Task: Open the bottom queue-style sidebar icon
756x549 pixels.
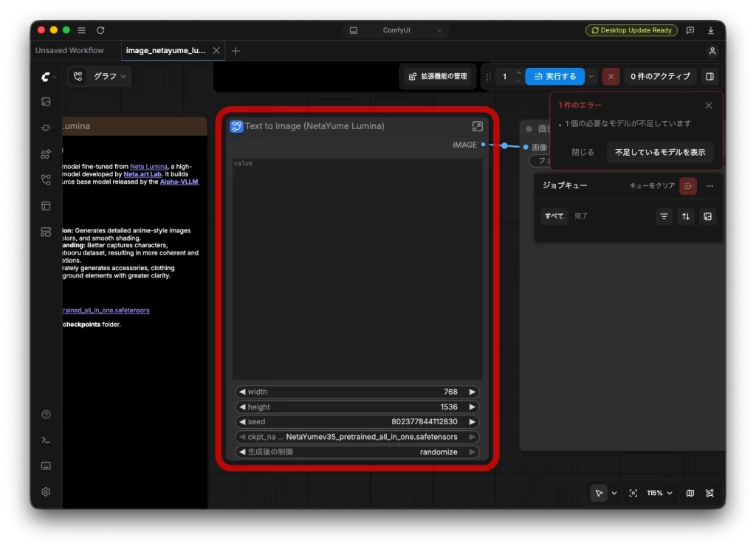Action: [46, 232]
